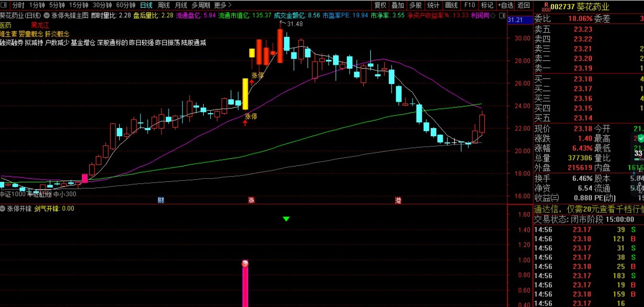
Task: Click the 涨 marker on timeline
Action: [251, 200]
